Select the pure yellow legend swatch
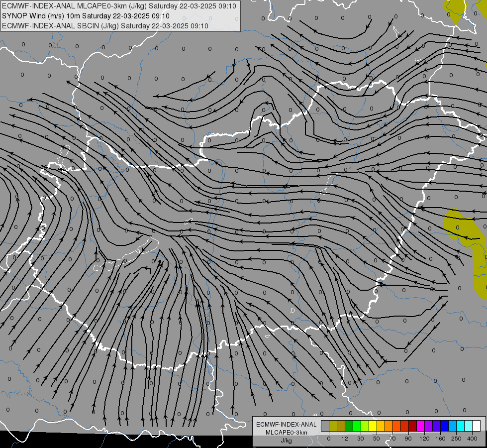Viewport: 487px width, 448px height. [x=373, y=426]
